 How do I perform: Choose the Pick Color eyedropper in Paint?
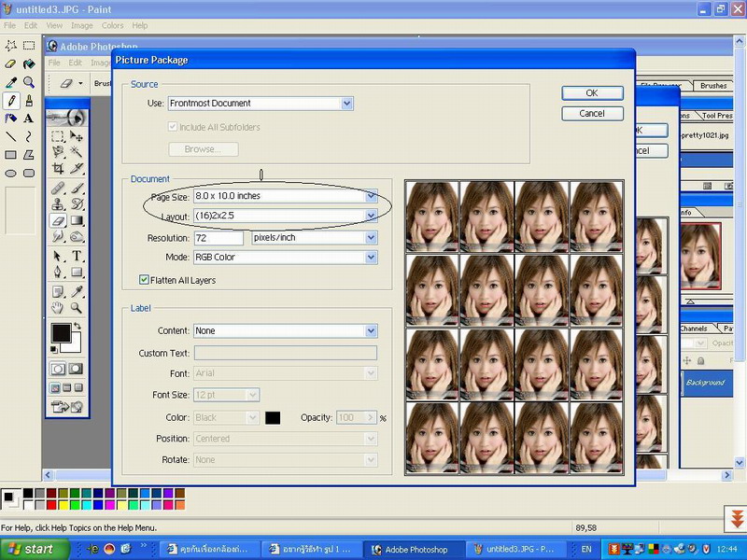[x=10, y=82]
